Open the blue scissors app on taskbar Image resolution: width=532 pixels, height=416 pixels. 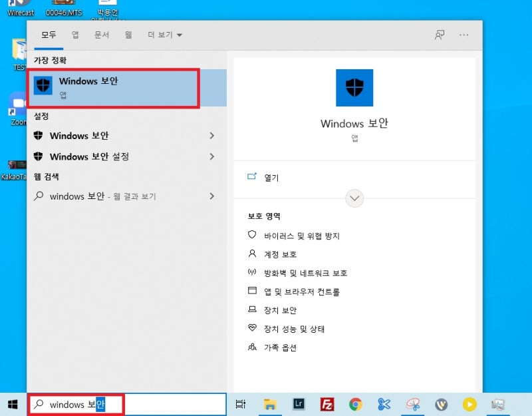tap(384, 404)
